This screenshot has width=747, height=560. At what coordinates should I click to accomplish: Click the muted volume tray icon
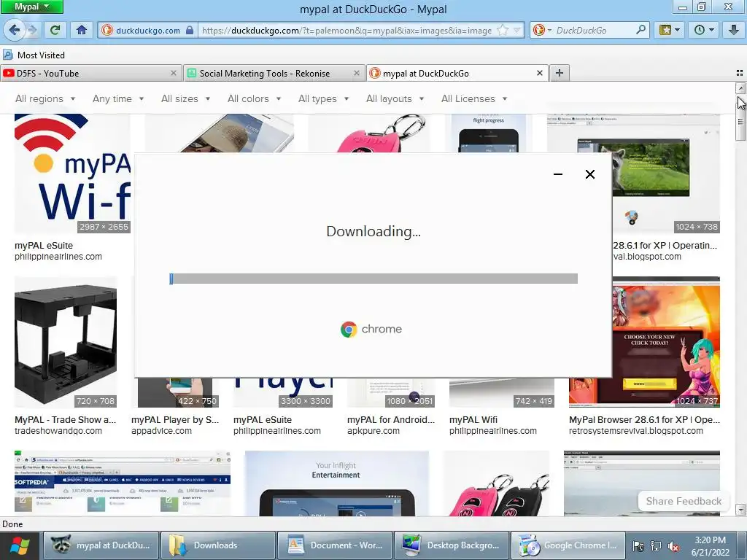[673, 547]
